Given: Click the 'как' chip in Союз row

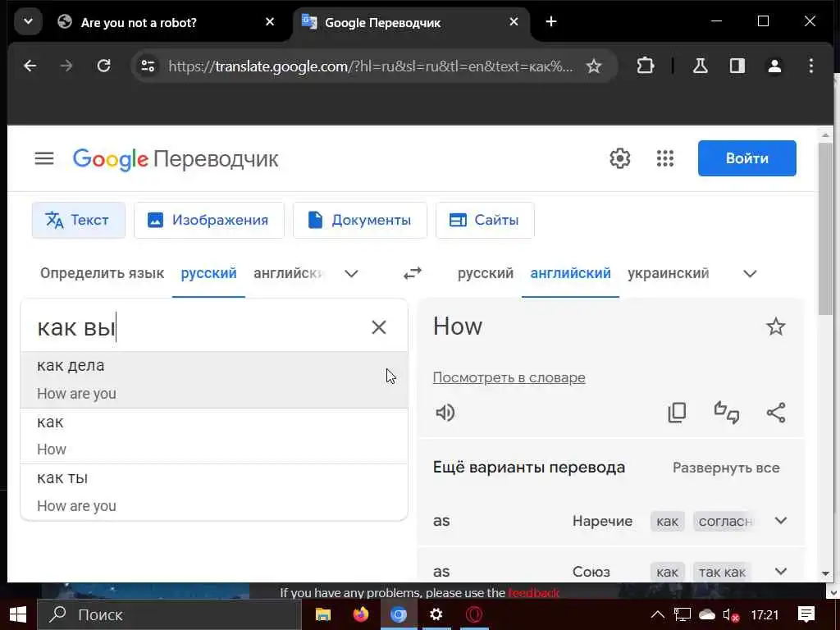Looking at the screenshot, I should [x=667, y=572].
